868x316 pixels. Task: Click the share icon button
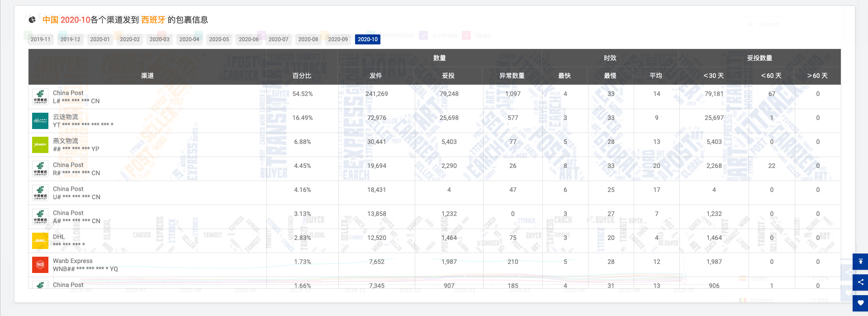point(860,282)
